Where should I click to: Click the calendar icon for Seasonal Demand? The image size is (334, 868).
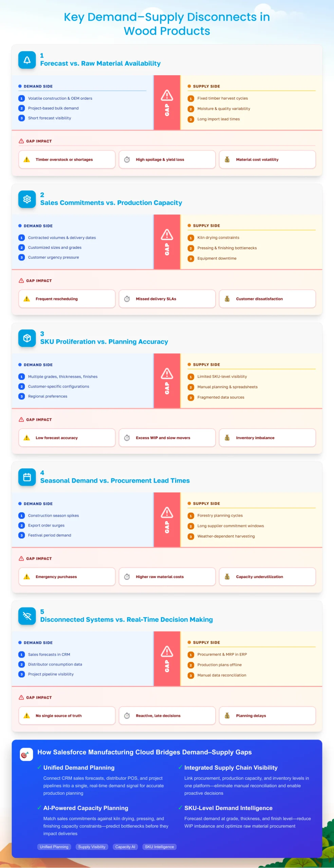[27, 477]
